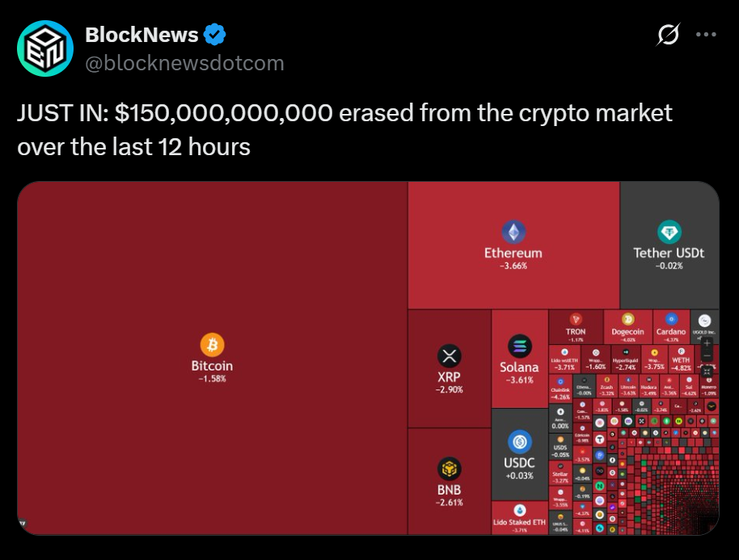Click the BlockNews profile avatar

[x=46, y=49]
